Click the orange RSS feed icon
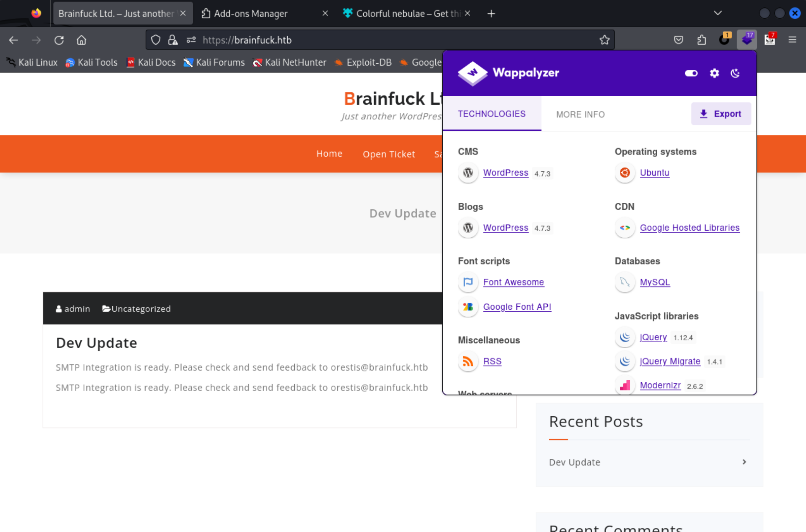The width and height of the screenshot is (806, 532). tap(468, 361)
